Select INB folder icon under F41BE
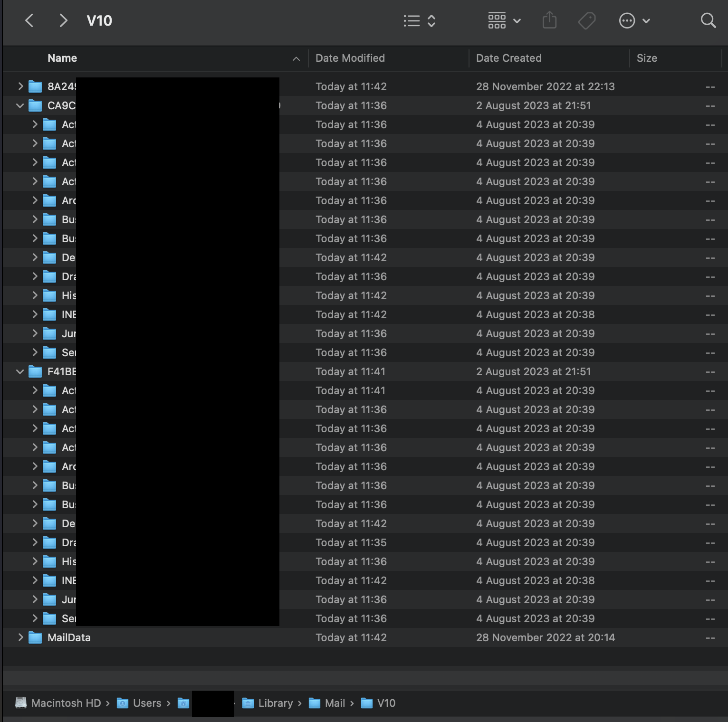The height and width of the screenshot is (722, 728). (49, 580)
